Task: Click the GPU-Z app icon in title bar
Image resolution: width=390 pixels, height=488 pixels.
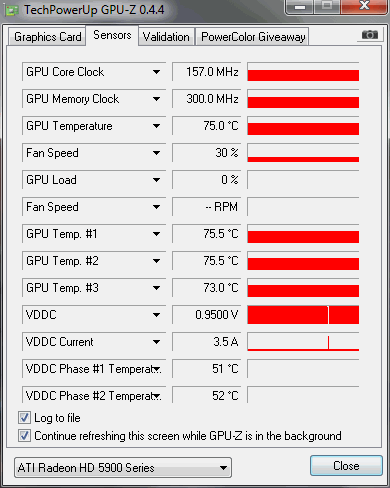Action: tap(12, 11)
